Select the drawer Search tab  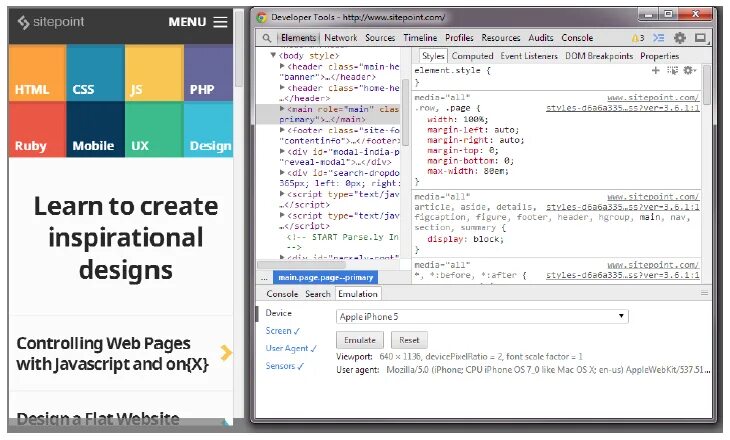318,294
